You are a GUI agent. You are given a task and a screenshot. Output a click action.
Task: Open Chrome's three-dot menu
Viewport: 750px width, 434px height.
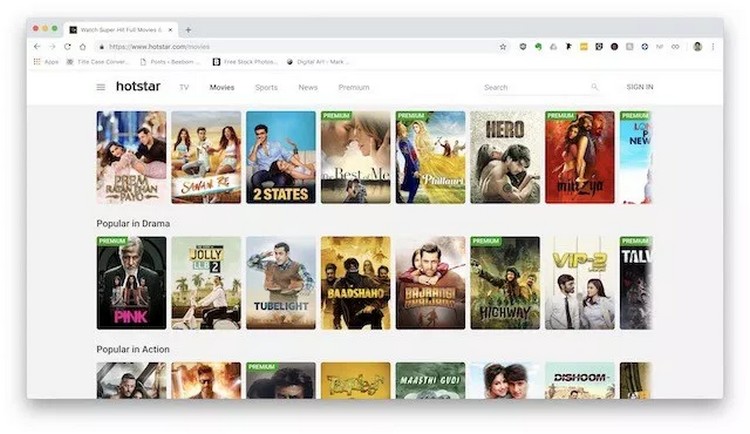[x=712, y=47]
